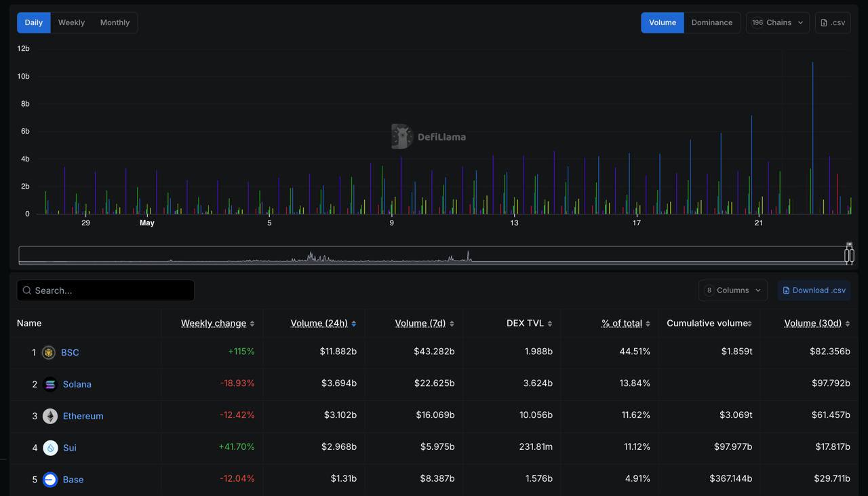Click the file icon on chart .csv button
Screen dimensions: 868x496
pos(824,22)
